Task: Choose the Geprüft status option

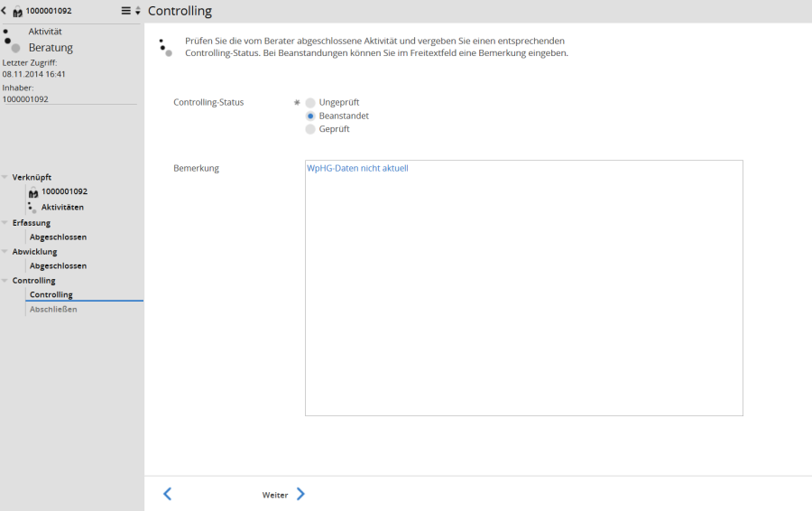Action: pyautogui.click(x=310, y=129)
